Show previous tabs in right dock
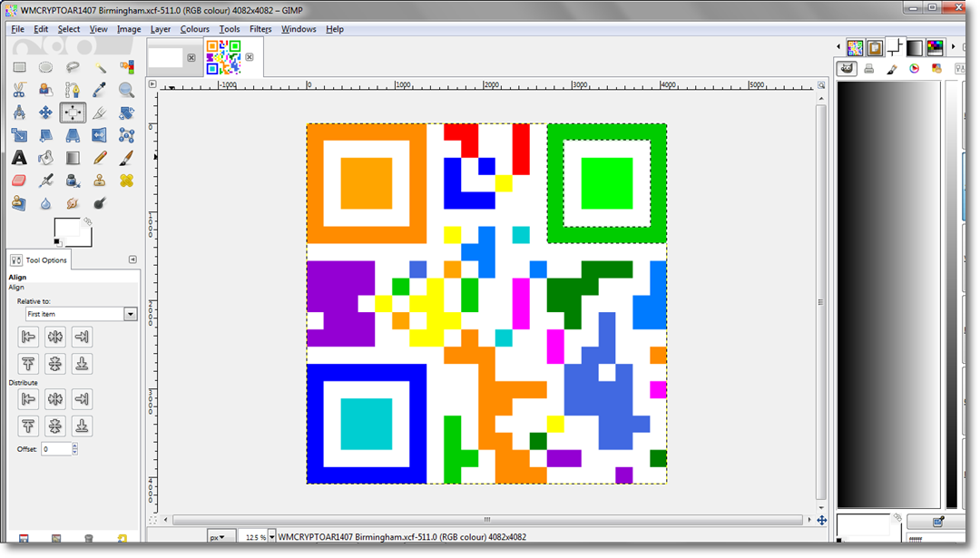 point(838,47)
